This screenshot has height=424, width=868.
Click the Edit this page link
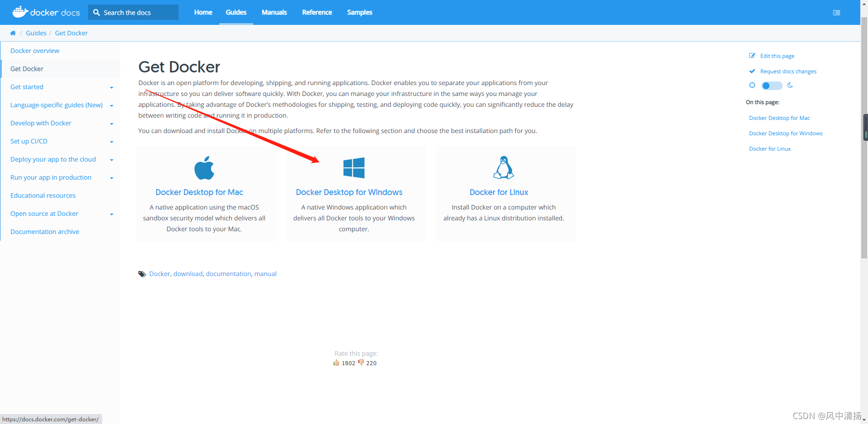coord(777,56)
